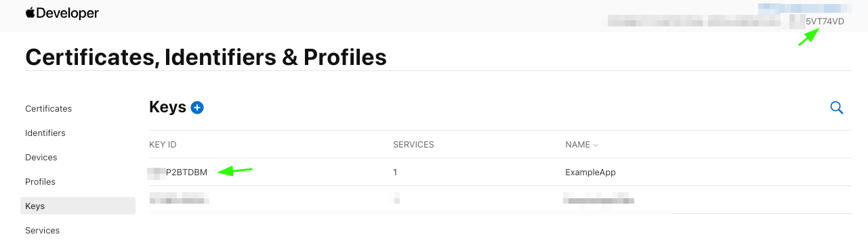
Task: Click the SERVICES column header
Action: point(413,145)
